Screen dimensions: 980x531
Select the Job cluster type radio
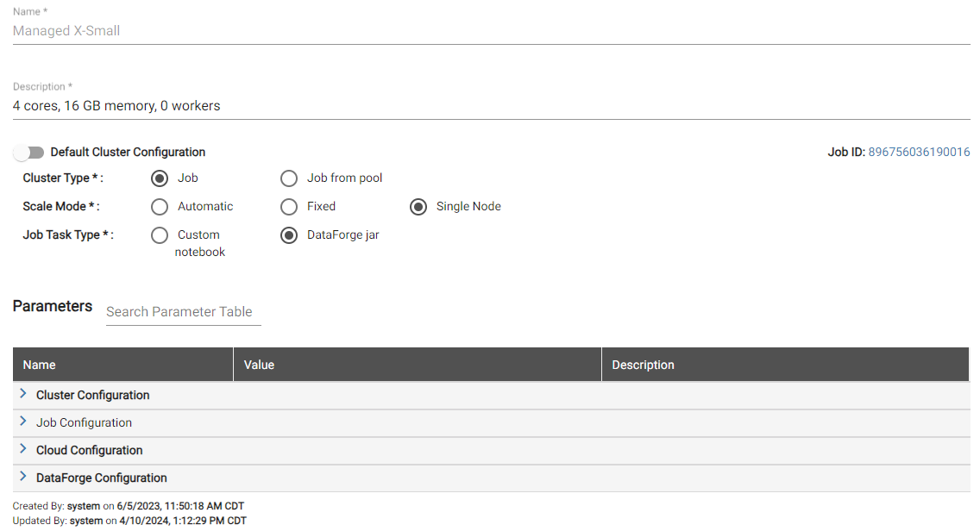click(x=160, y=178)
